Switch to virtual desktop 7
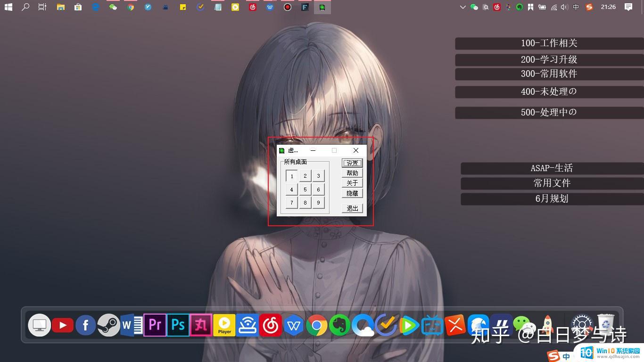Image resolution: width=644 pixels, height=362 pixels. click(292, 203)
